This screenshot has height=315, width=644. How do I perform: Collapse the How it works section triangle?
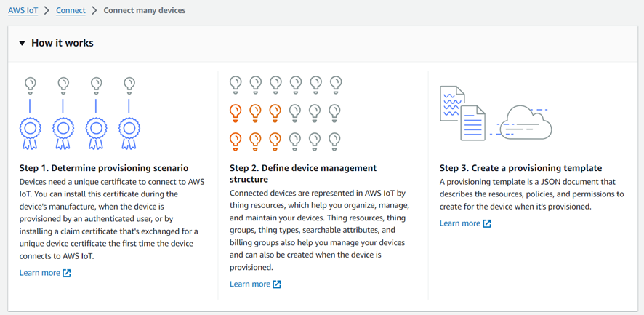[22, 44]
